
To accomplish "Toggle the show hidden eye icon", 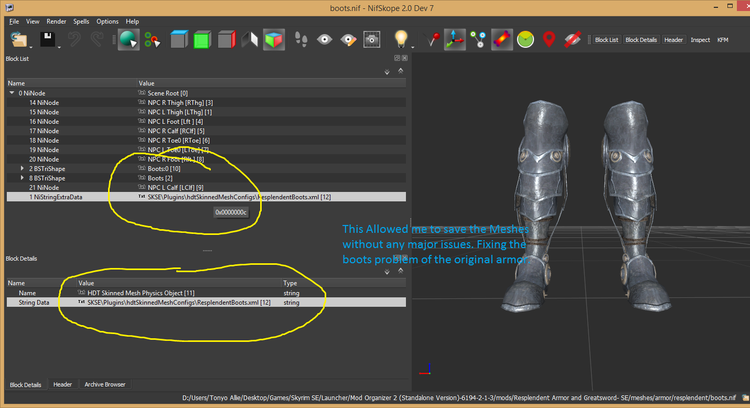I will click(x=324, y=39).
